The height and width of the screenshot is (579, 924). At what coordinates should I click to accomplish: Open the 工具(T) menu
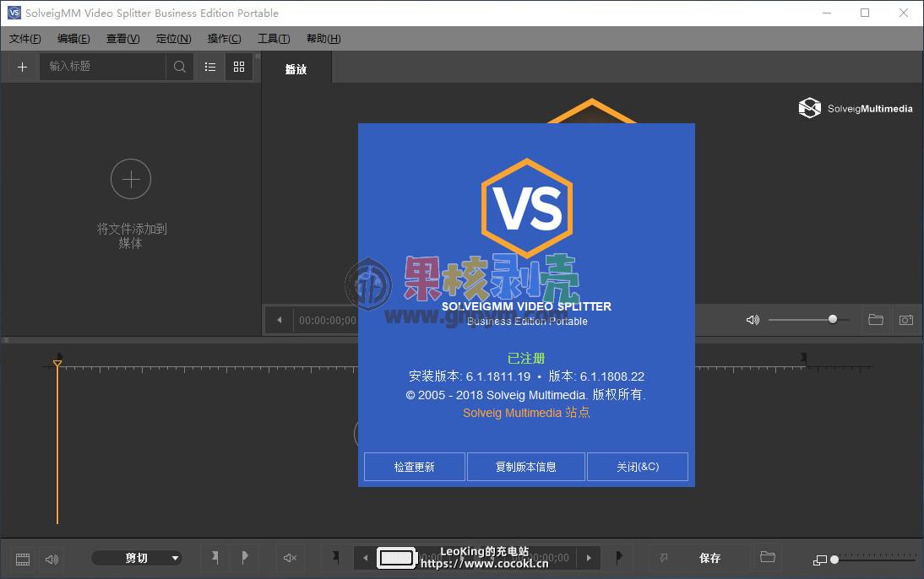(x=274, y=39)
